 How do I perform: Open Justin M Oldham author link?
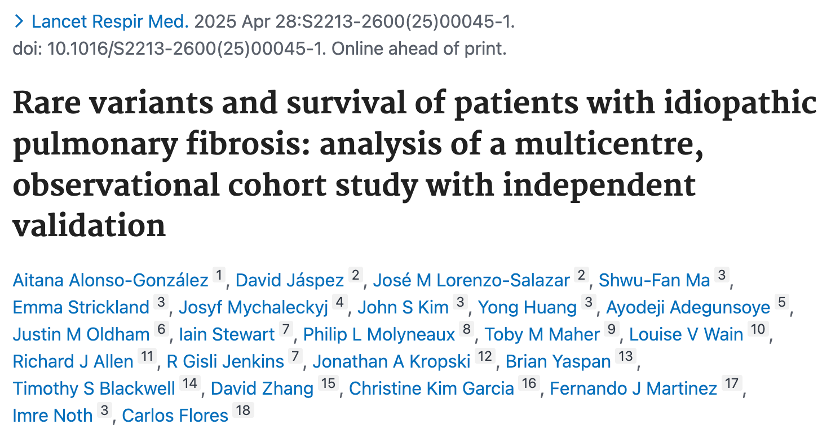(81, 334)
